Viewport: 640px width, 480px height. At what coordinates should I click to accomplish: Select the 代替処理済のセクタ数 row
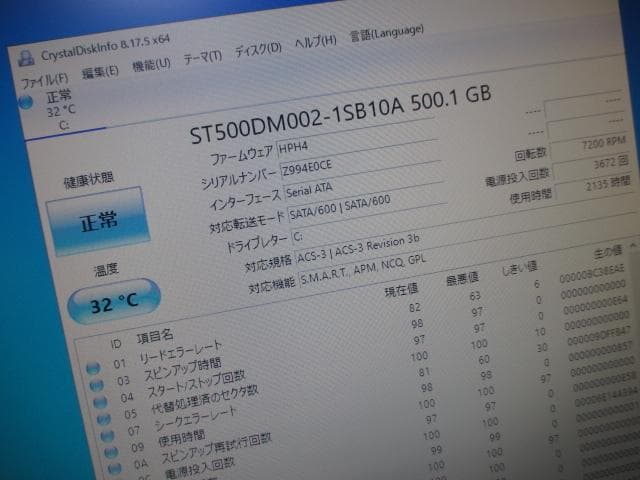pos(205,400)
